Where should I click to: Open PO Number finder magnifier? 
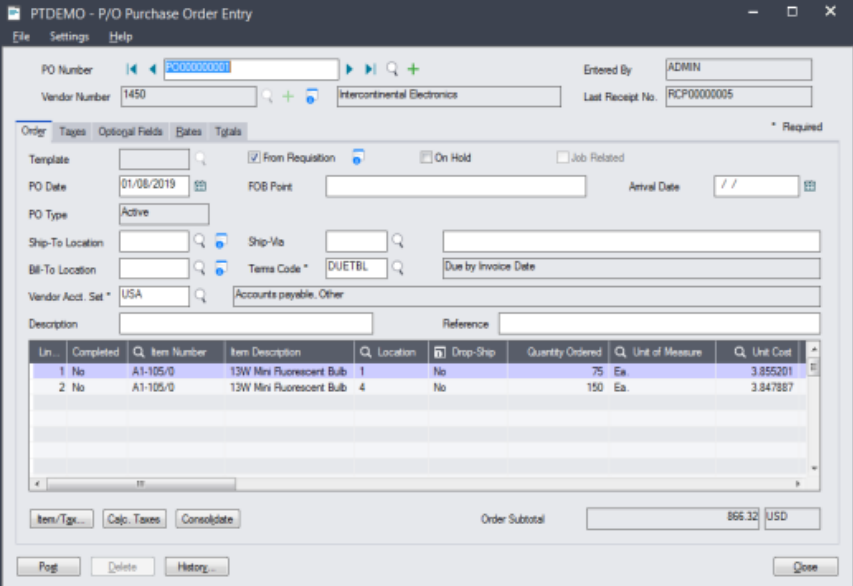[392, 69]
